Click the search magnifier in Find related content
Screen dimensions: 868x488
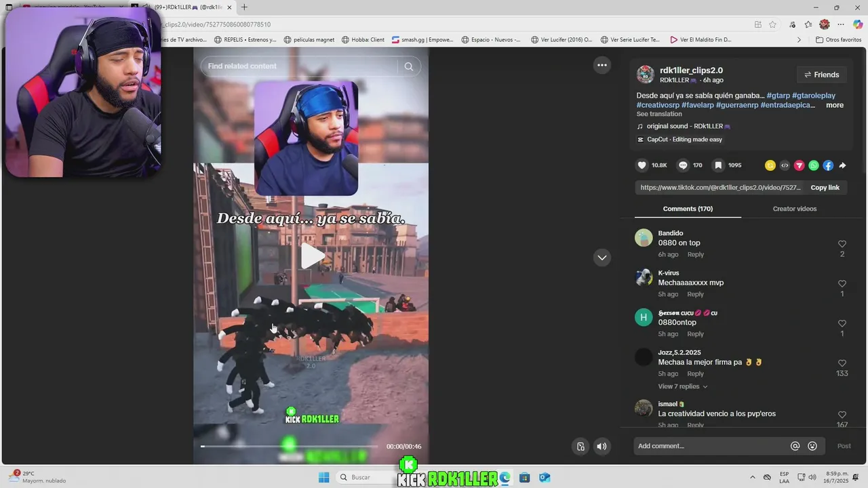408,66
